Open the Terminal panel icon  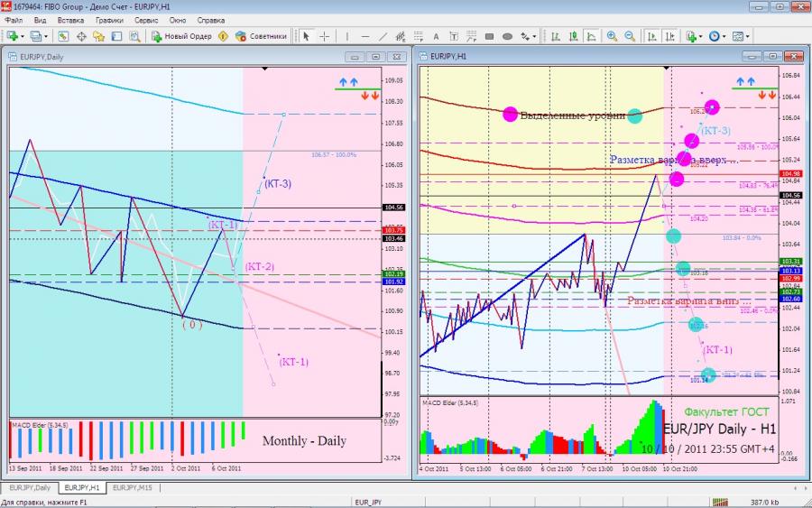click(117, 36)
